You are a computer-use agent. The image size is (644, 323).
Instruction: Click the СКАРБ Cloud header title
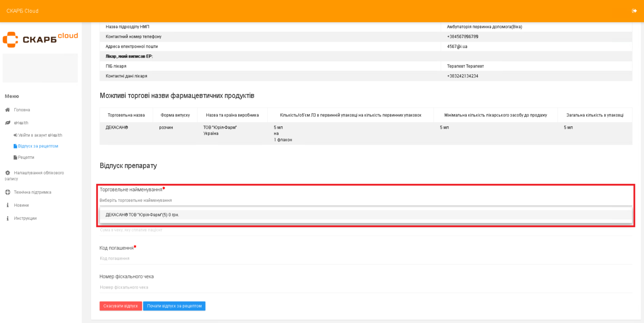(22, 11)
